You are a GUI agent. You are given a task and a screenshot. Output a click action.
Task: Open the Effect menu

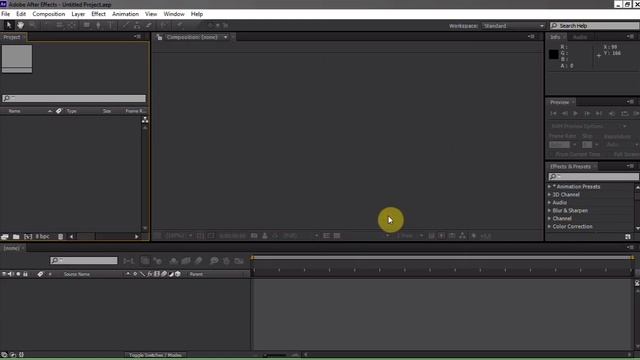(x=98, y=14)
